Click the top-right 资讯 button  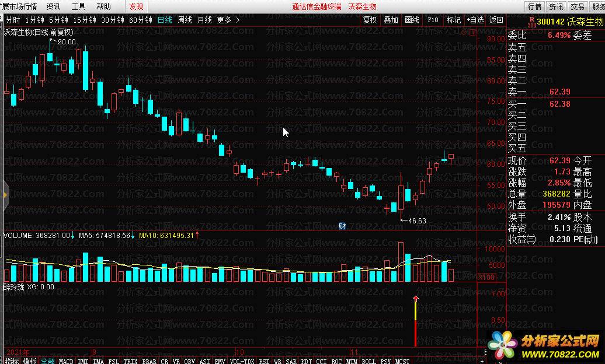[556, 6]
